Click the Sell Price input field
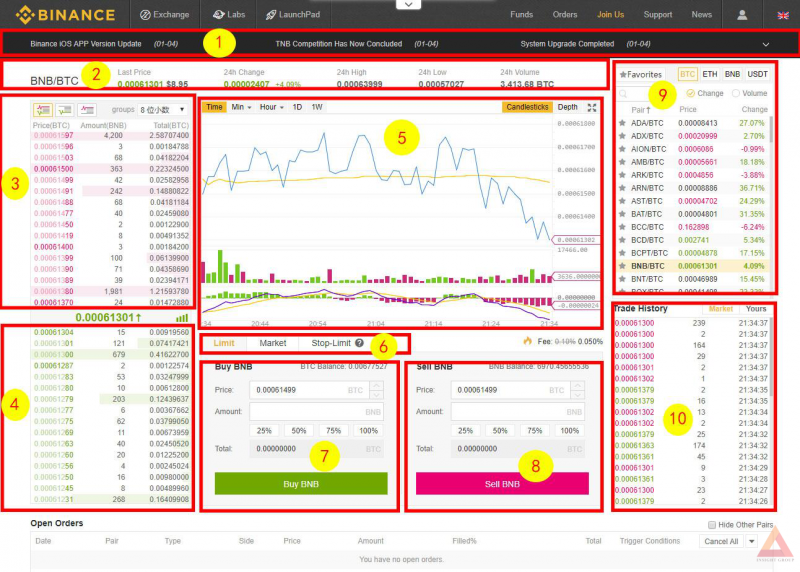 point(511,390)
